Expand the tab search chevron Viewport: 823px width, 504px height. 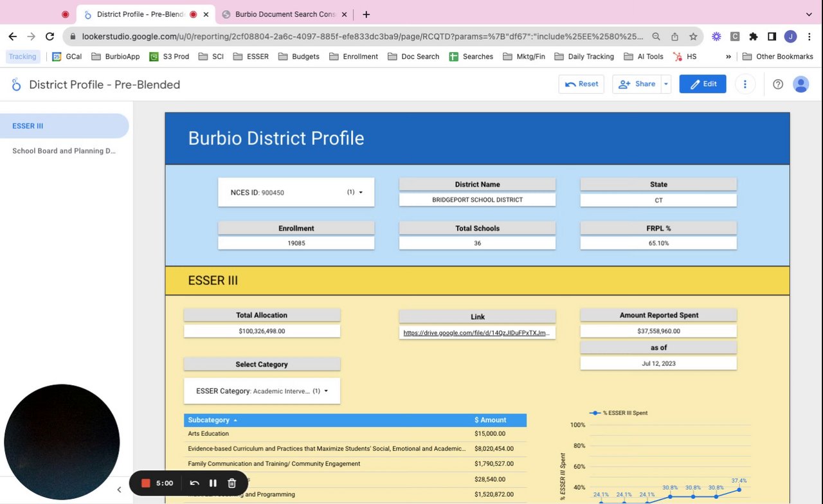809,14
